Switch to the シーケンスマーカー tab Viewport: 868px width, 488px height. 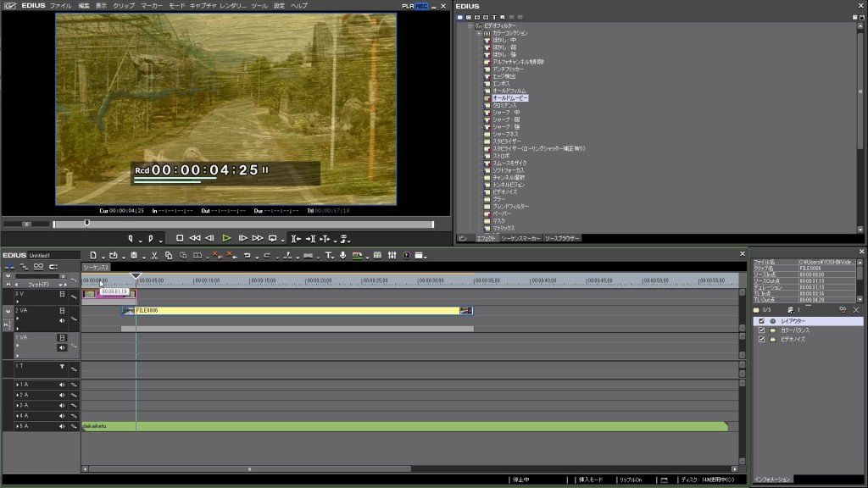coord(520,238)
